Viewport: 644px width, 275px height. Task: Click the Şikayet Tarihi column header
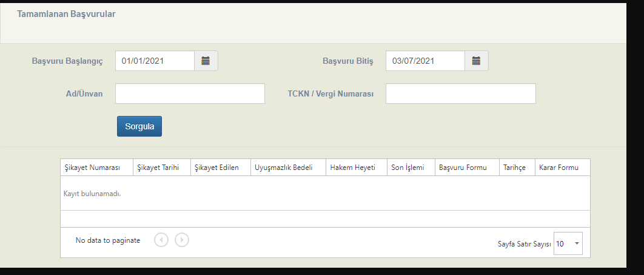[x=162, y=168]
